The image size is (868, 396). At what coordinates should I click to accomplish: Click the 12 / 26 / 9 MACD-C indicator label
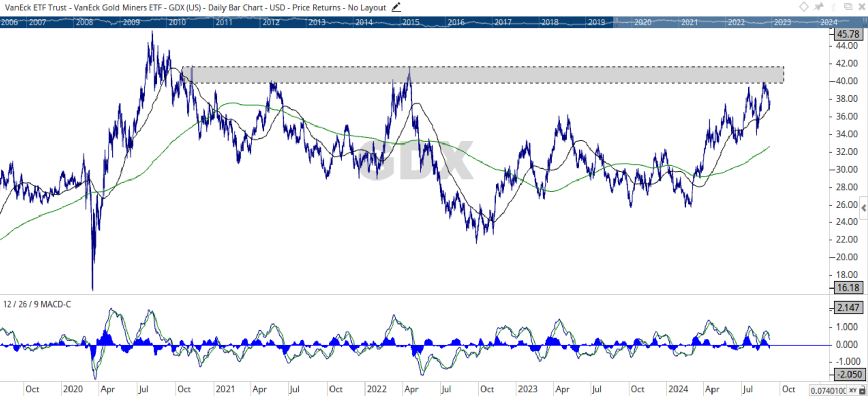[37, 304]
